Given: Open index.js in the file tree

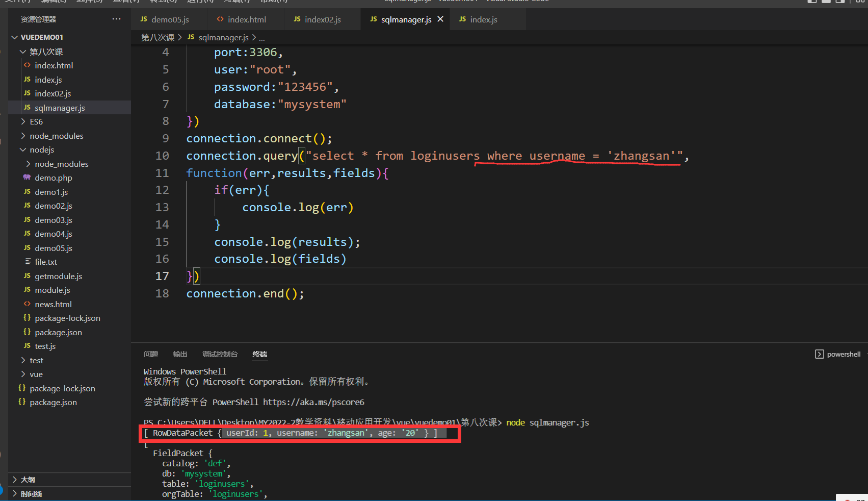Looking at the screenshot, I should pyautogui.click(x=69, y=80).
